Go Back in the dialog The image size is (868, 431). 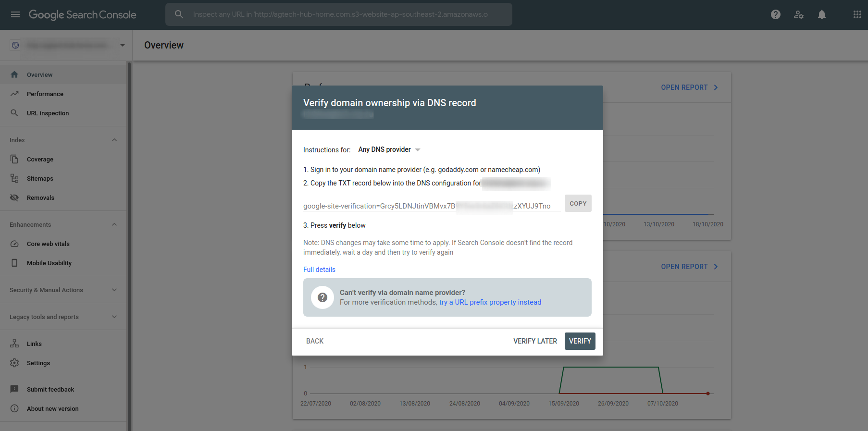pyautogui.click(x=315, y=341)
